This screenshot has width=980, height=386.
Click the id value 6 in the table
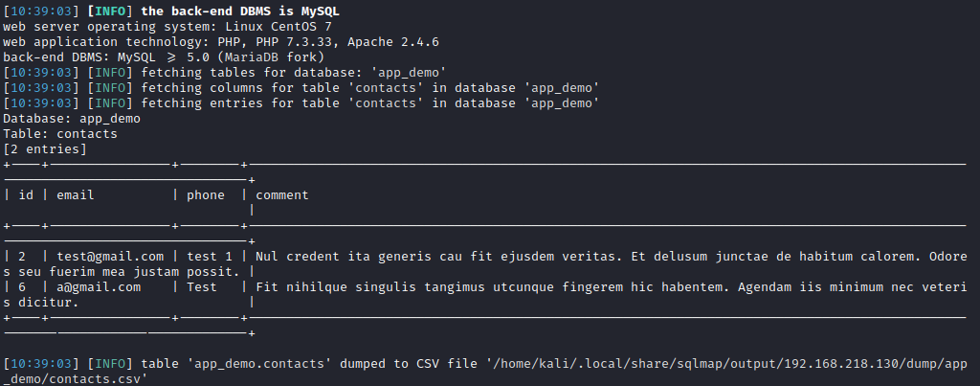(x=23, y=287)
